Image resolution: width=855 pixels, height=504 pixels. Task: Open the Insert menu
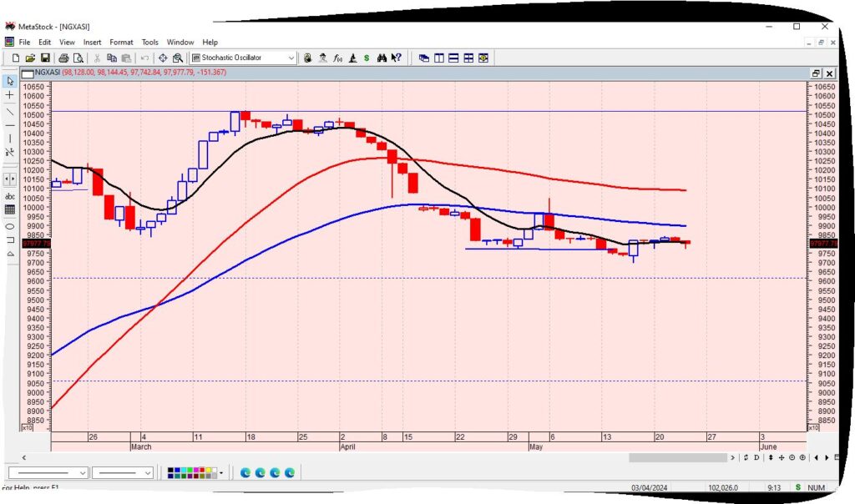pos(92,42)
